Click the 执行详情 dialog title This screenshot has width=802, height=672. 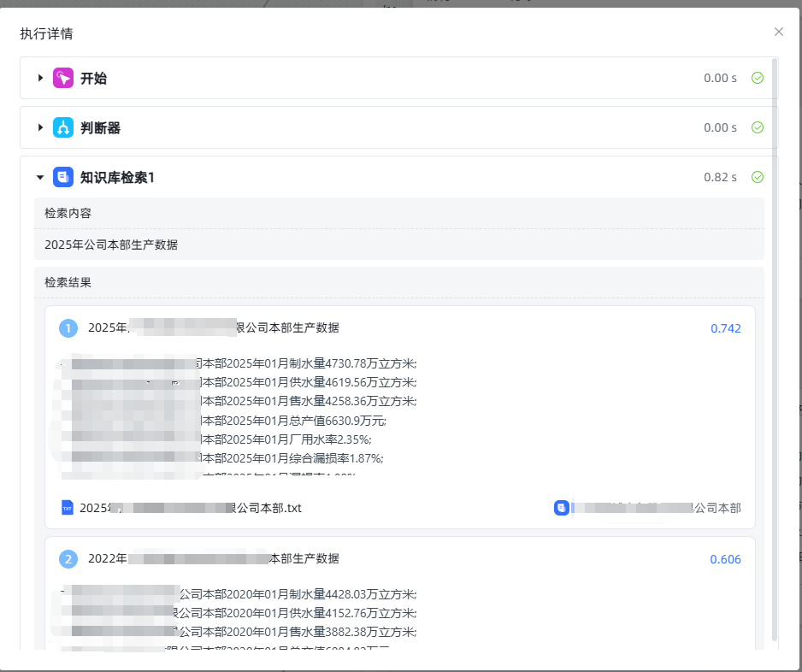click(46, 33)
